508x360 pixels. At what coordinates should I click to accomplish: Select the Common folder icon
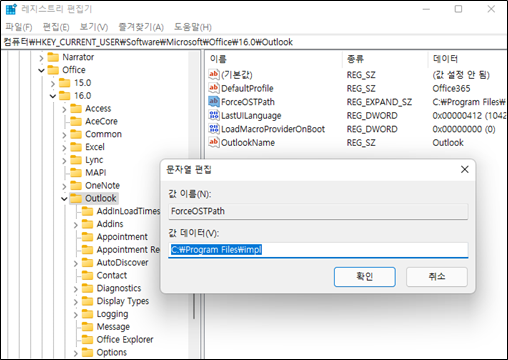pos(76,134)
